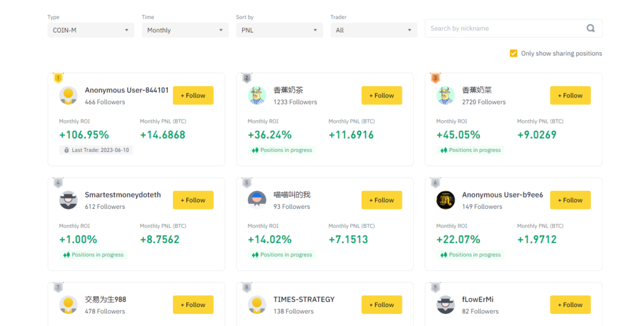Open avatar of 喵喵叫的我
The height and width of the screenshot is (326, 644).
pos(257,200)
